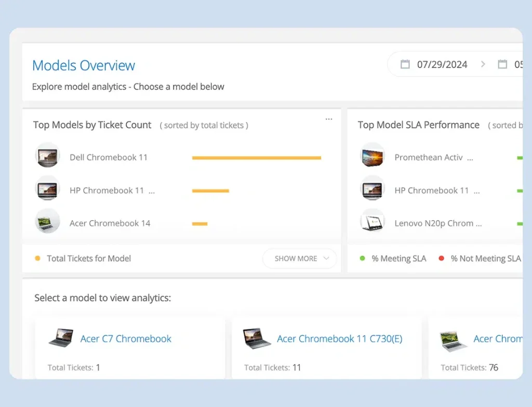Click the Dell Chromebook 11 thumbnail
This screenshot has width=532, height=407.
47,155
